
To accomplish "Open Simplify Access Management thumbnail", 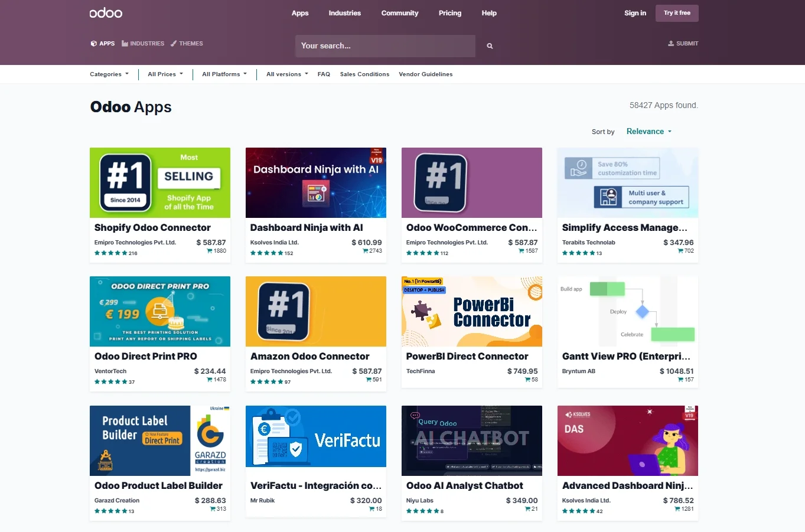I will coord(628,182).
